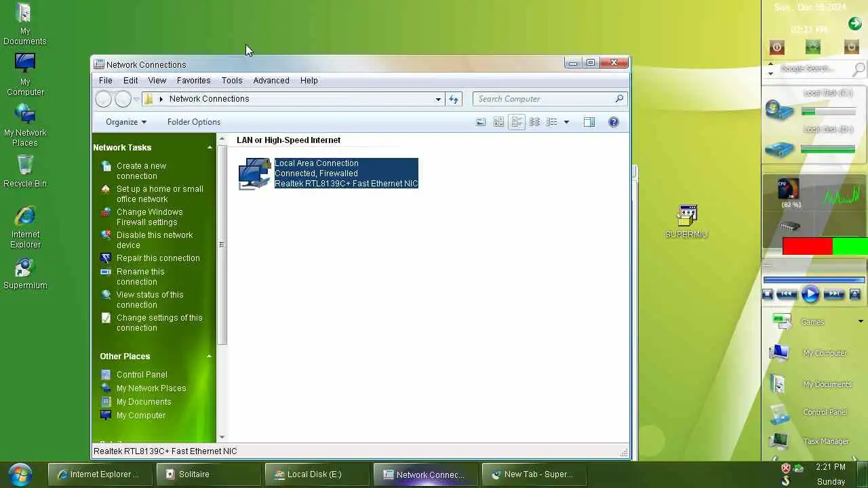
Task: Open the Favorites menu
Action: coord(194,80)
